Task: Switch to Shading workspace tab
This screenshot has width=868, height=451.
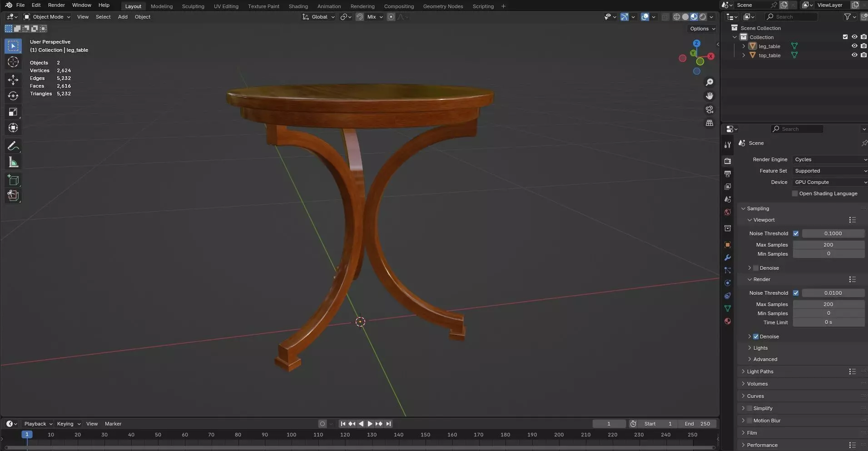Action: (x=298, y=6)
